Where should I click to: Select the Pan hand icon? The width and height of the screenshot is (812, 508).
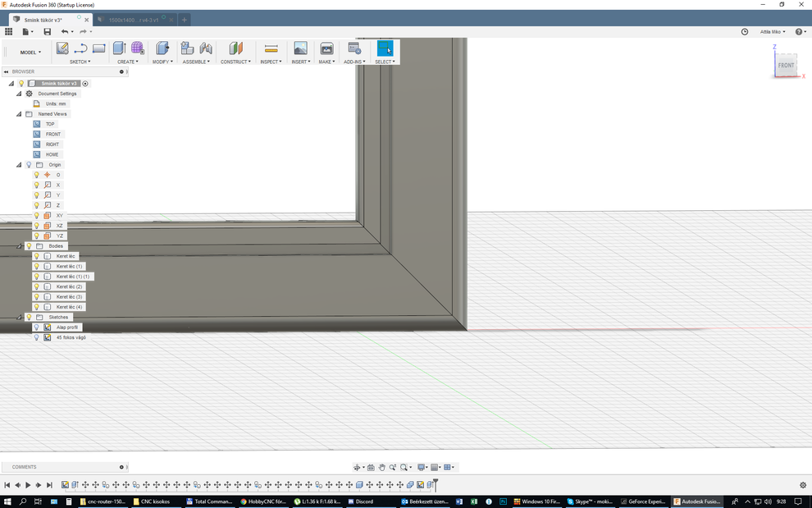point(381,468)
